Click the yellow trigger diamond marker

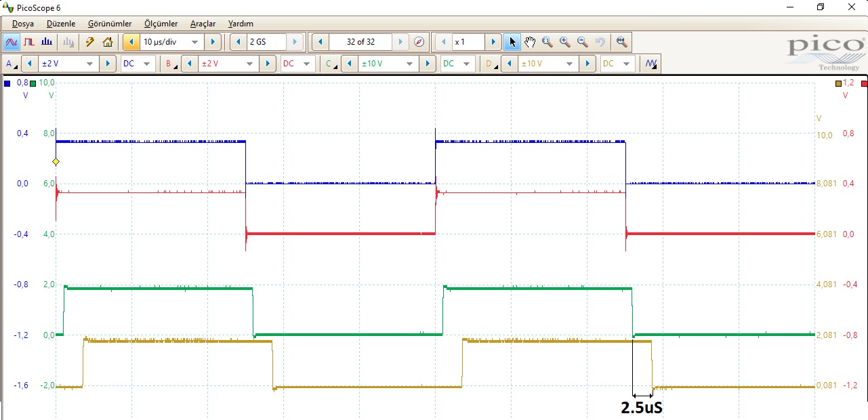56,161
